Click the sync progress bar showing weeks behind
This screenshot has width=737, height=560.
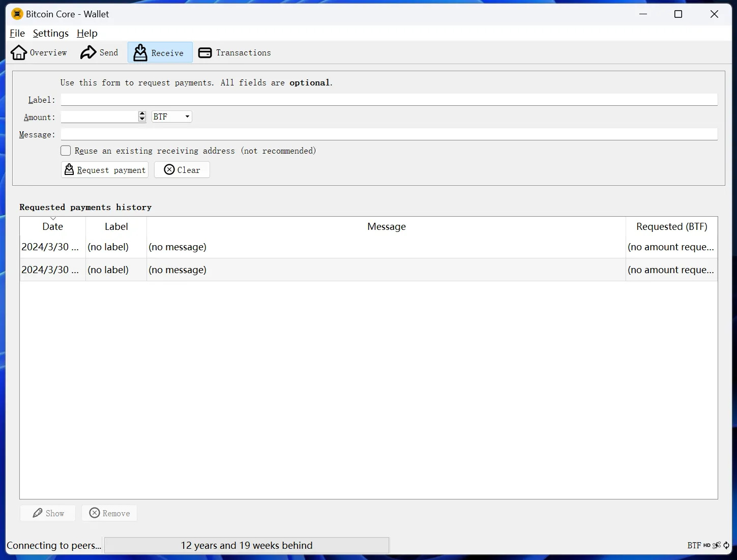247,545
